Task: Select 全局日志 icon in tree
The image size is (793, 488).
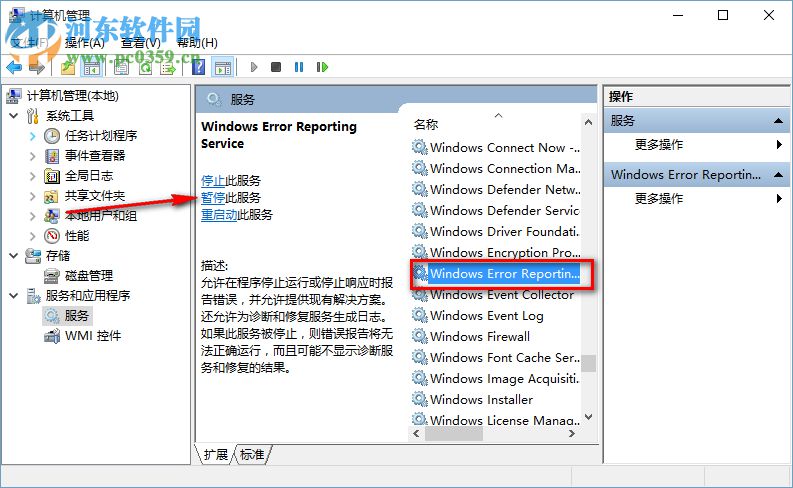Action: click(52, 176)
